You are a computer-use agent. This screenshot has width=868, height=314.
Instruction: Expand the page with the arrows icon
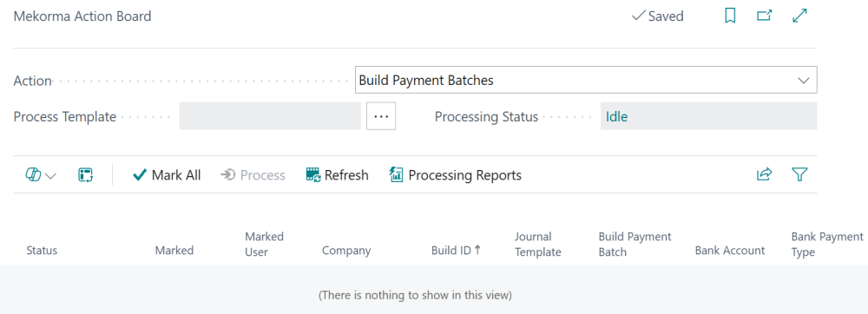800,16
